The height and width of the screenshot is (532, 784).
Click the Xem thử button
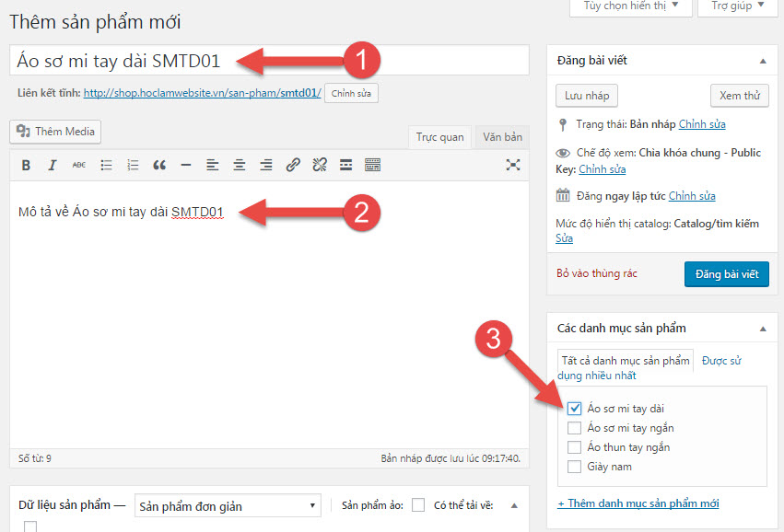(x=740, y=96)
